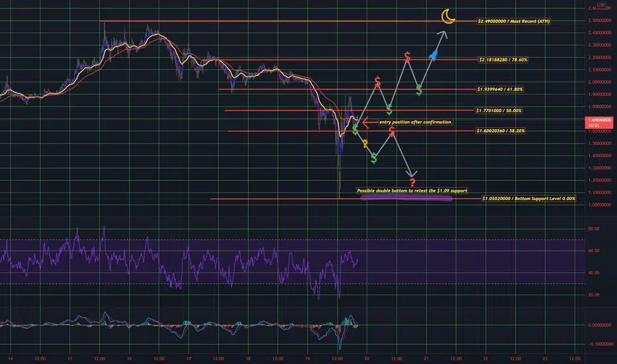The image size is (617, 364).
Task: Select the red dollar sign at the 78.60% line
Action: (x=407, y=57)
